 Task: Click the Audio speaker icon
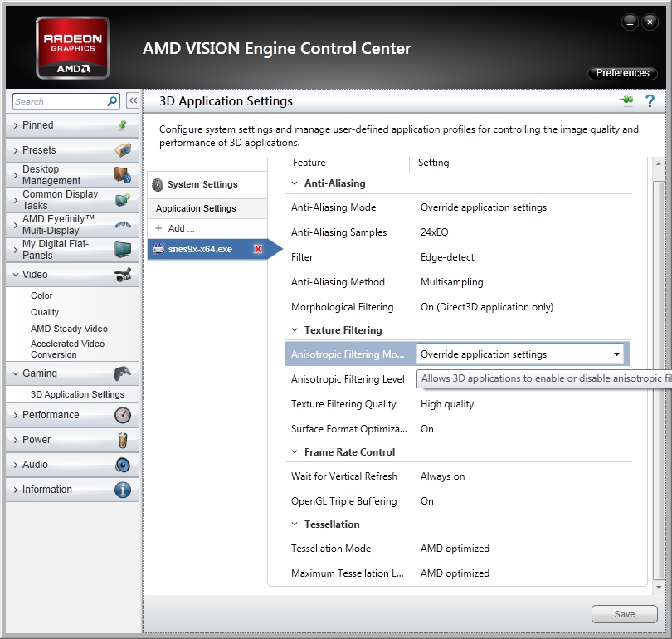(x=123, y=465)
